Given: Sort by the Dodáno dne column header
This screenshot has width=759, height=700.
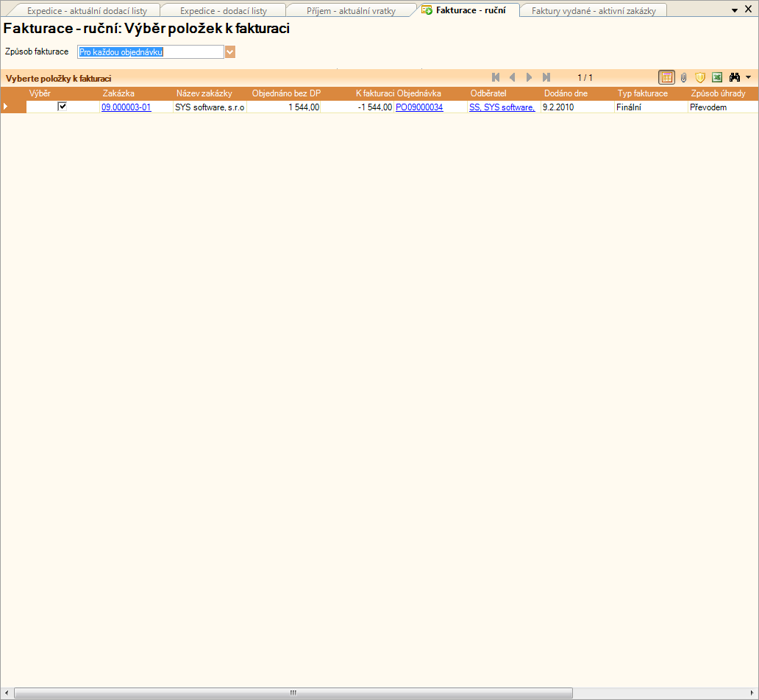Looking at the screenshot, I should [566, 93].
